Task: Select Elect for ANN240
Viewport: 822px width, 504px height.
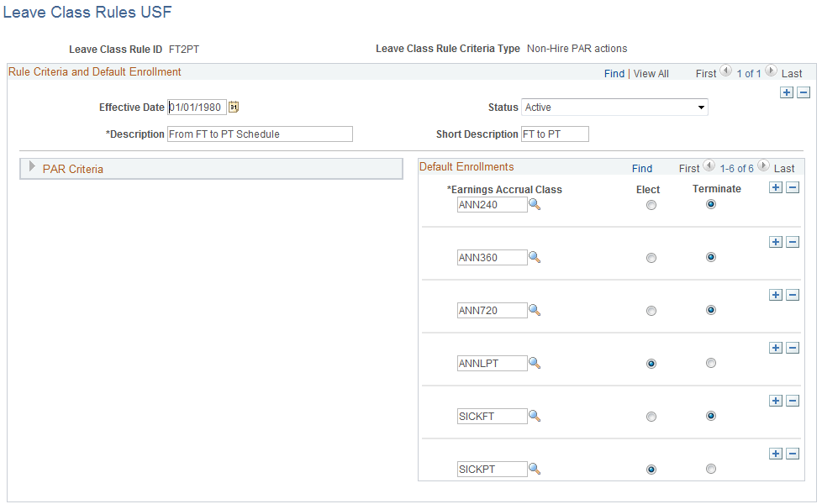Action: 651,205
